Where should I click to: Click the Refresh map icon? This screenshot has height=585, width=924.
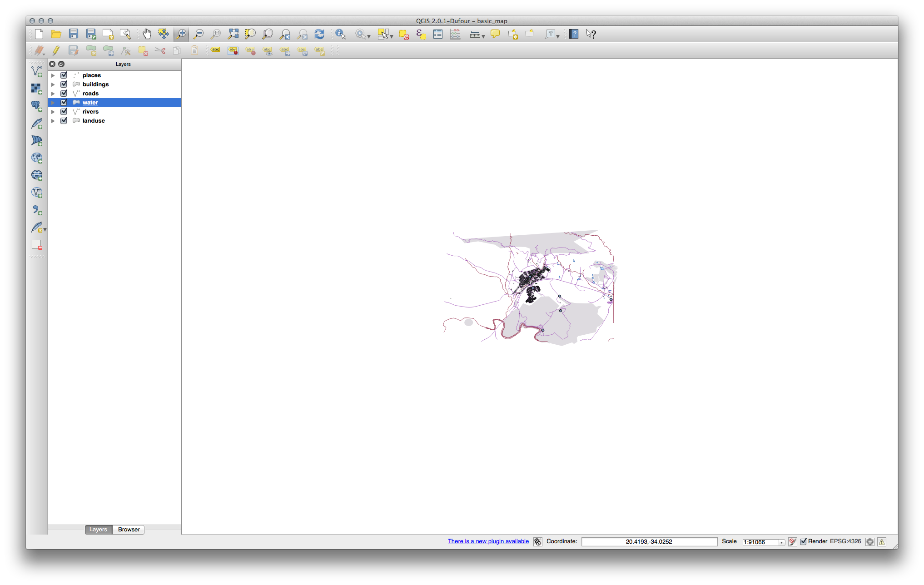click(319, 34)
